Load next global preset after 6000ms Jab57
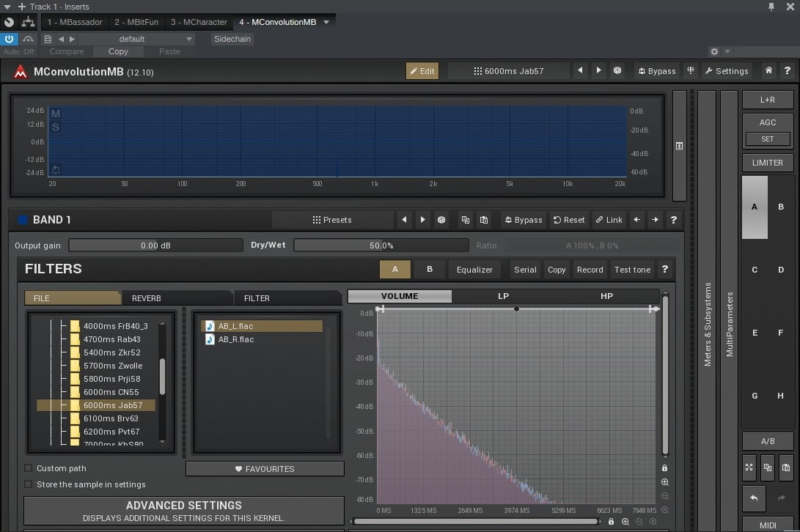The height and width of the screenshot is (532, 800). click(598, 70)
